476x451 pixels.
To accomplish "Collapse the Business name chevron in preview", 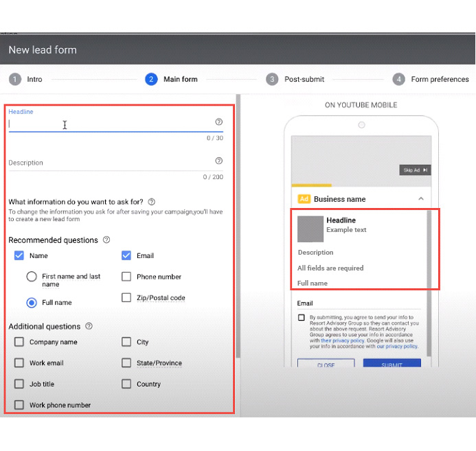I will click(421, 198).
